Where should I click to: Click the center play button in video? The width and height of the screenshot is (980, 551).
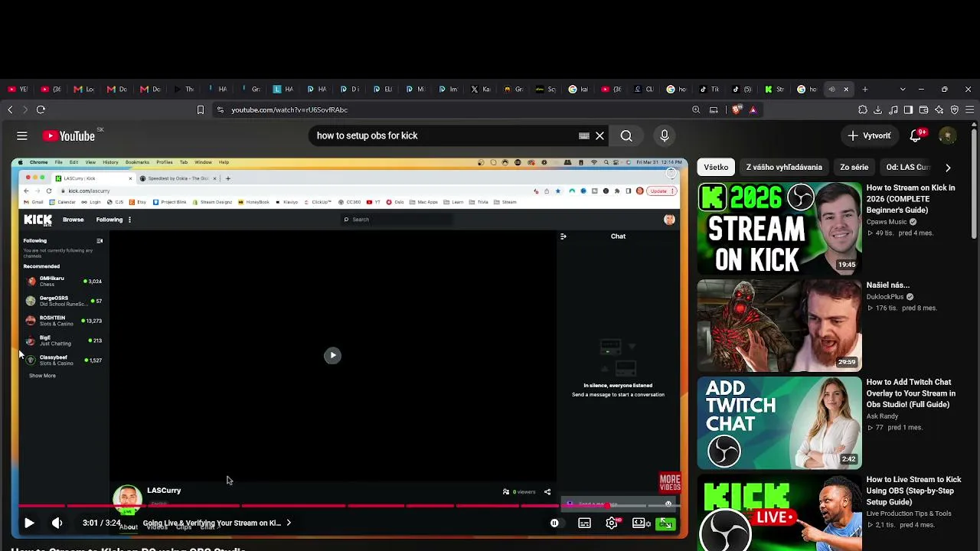point(332,355)
